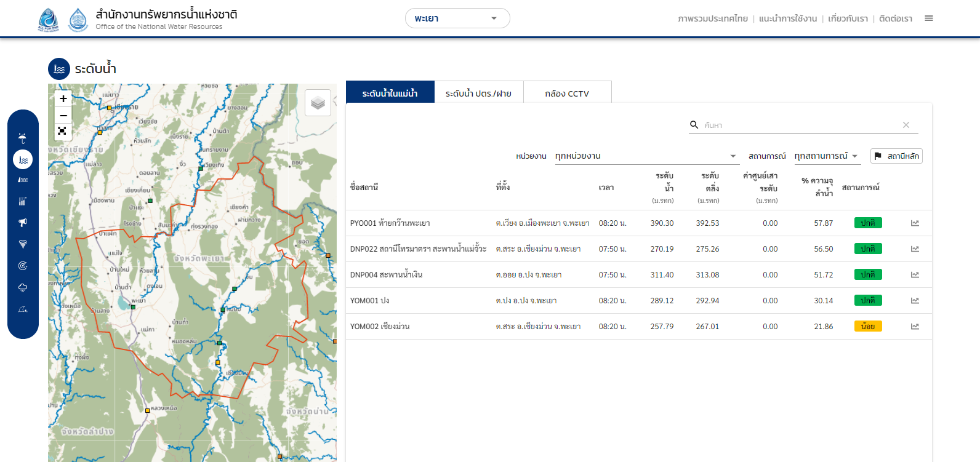
Task: Sort by เวลา column header
Action: pyautogui.click(x=606, y=188)
